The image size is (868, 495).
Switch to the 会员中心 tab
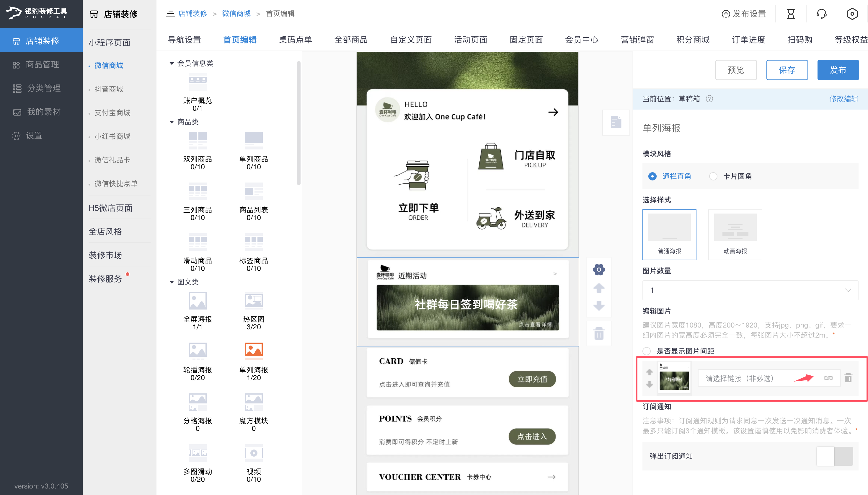582,40
